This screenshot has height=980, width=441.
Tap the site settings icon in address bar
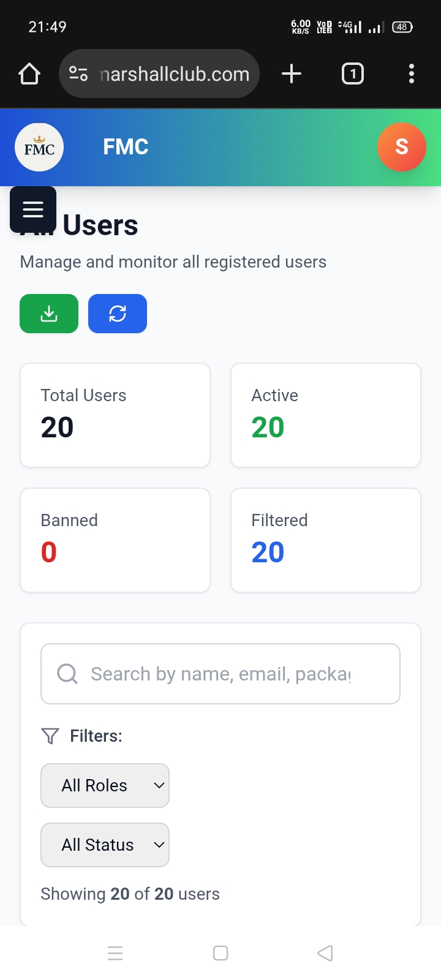click(x=78, y=74)
